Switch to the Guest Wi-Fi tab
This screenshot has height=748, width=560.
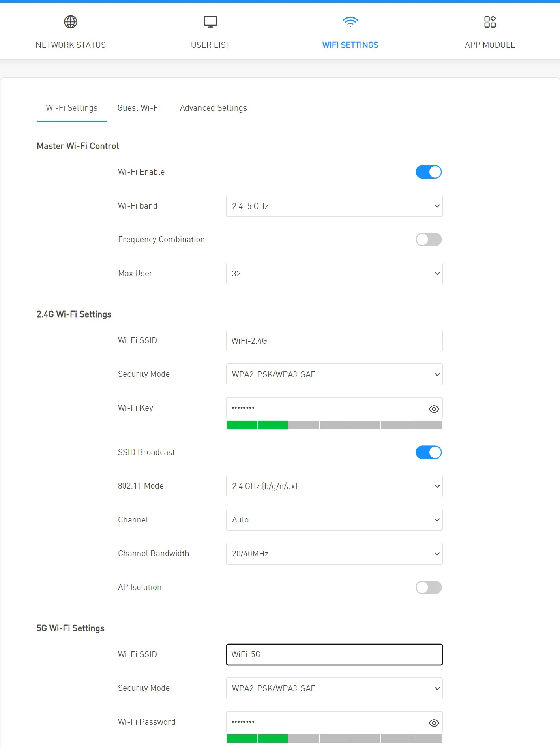tap(139, 108)
